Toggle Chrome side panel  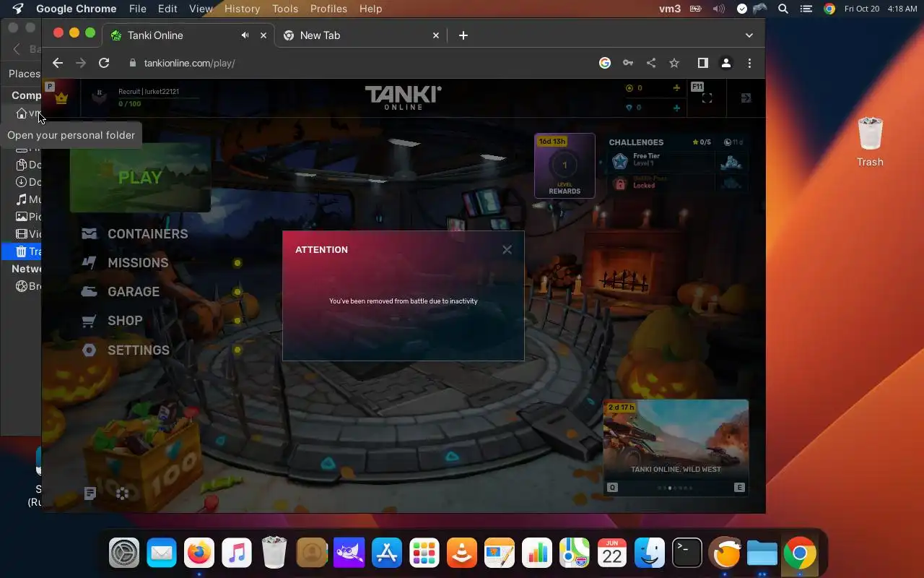tap(702, 63)
